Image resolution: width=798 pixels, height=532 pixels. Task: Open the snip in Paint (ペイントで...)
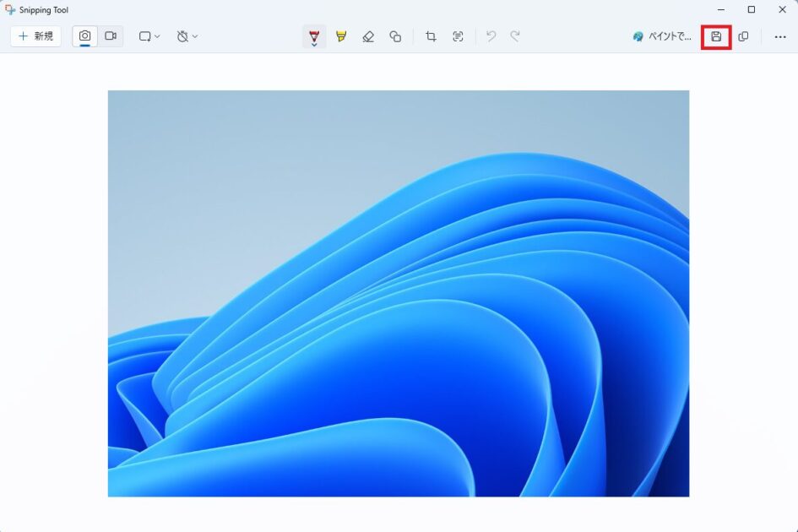tap(662, 36)
